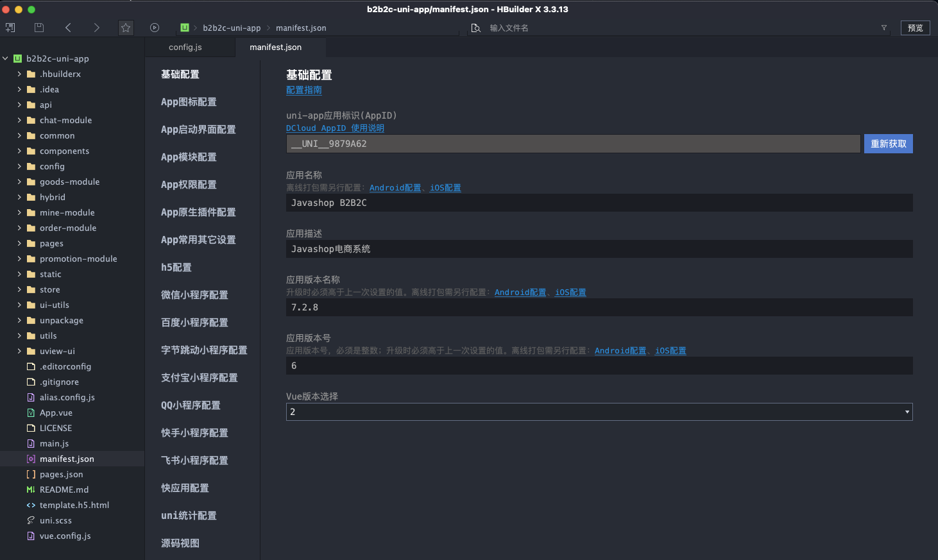Click the save file toolbar icon

pos(39,28)
